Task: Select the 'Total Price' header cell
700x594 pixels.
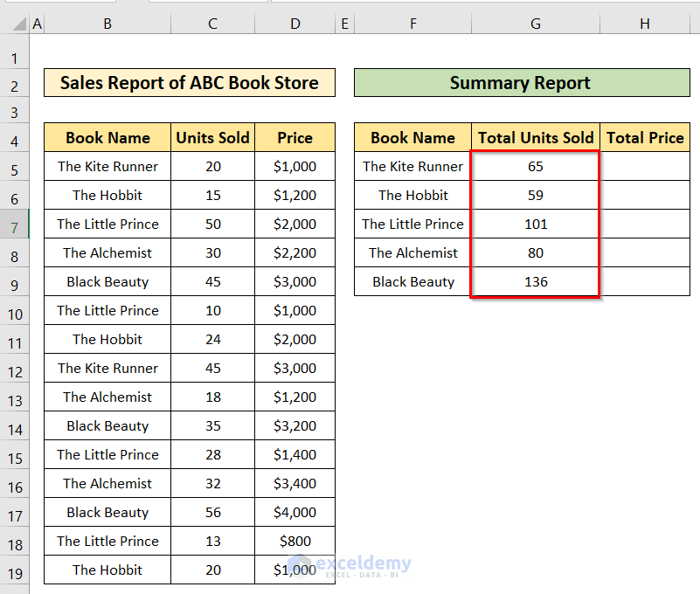Action: pos(645,137)
